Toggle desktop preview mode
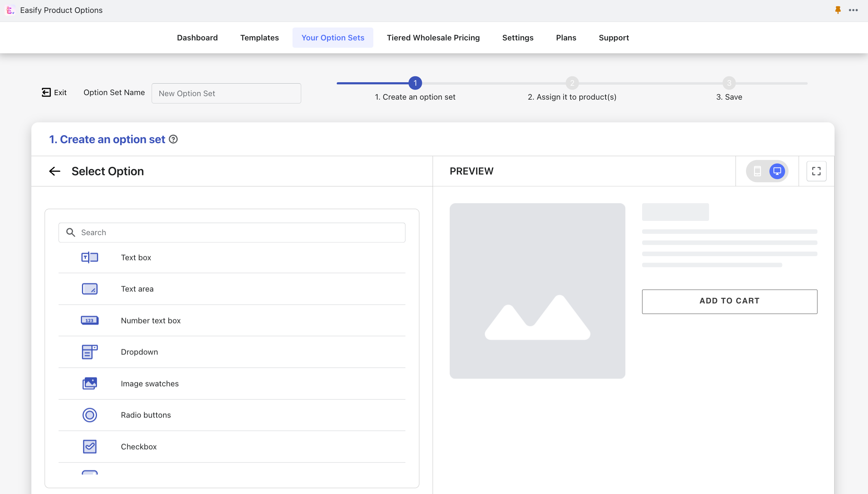Viewport: 868px width, 494px height. coord(777,171)
